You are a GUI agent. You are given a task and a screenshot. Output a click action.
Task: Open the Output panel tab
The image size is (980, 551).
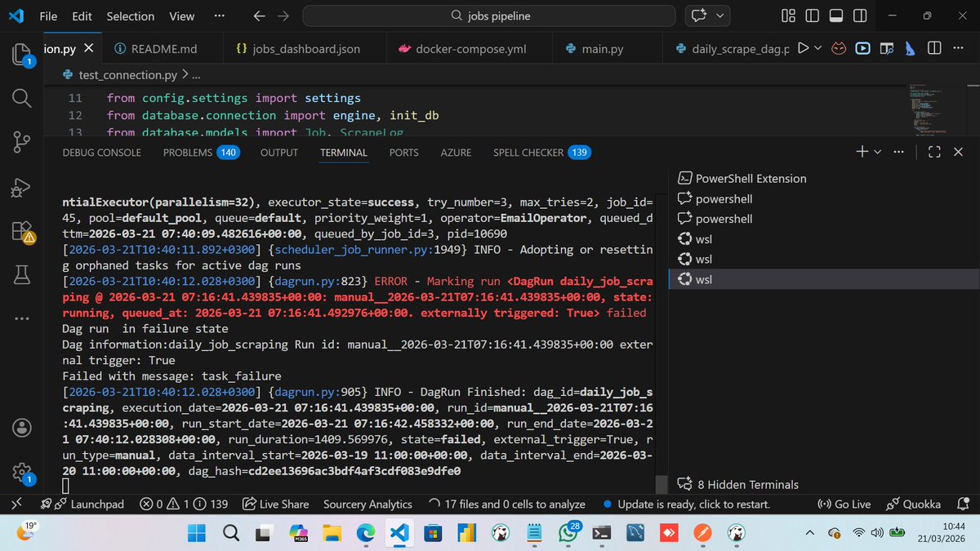(279, 152)
